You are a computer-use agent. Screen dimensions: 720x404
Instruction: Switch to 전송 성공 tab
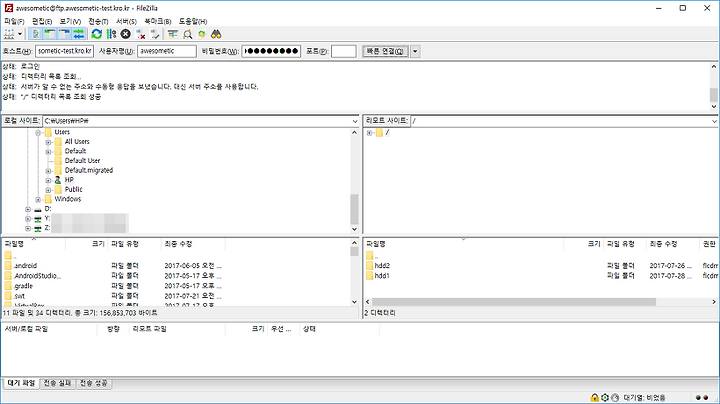pyautogui.click(x=94, y=383)
